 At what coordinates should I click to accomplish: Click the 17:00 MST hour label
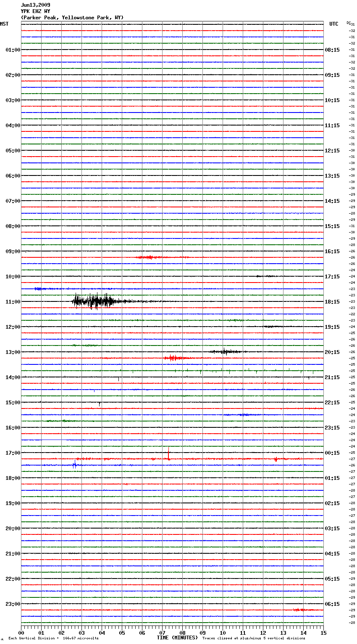[13, 453]
